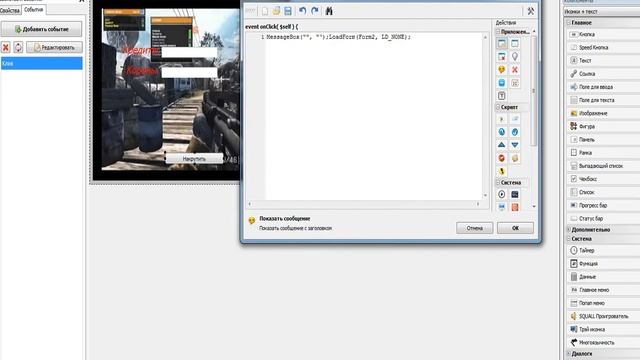Confirm the script with OK button
640x360 pixels.
point(515,228)
